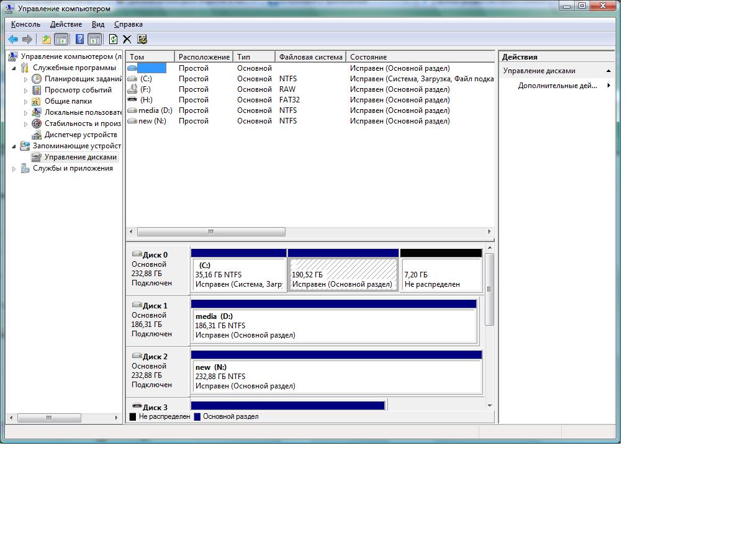Select the new (N:) volume icon in list
This screenshot has height=533, width=756.
click(x=132, y=121)
